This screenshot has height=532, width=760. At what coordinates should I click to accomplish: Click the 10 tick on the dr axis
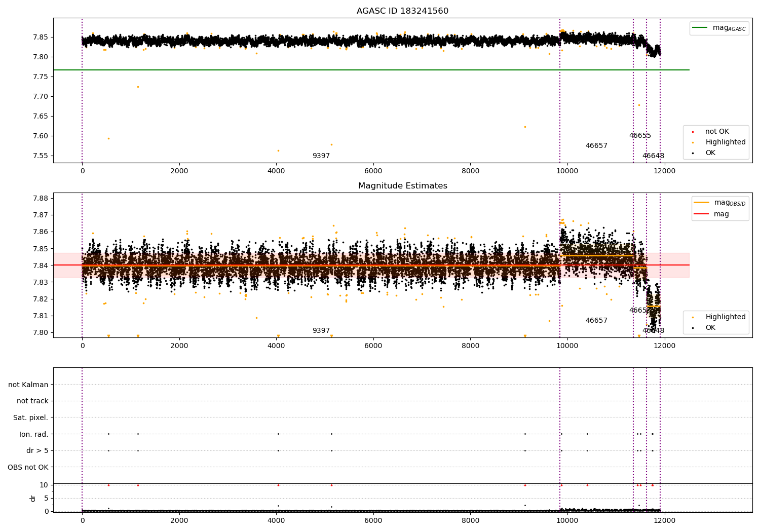44,485
